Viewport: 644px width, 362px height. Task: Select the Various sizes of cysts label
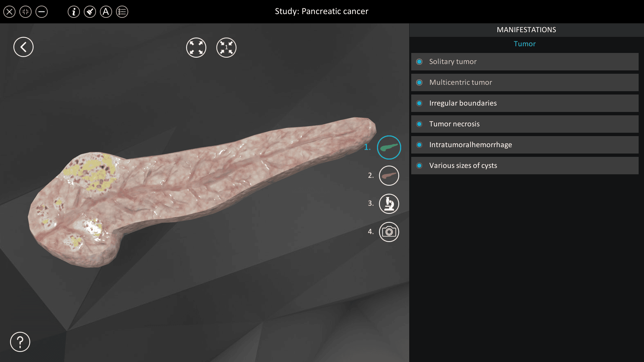[463, 166]
